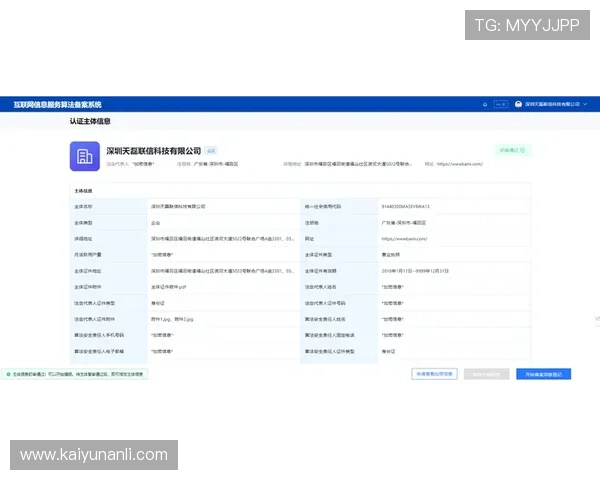The image size is (600, 480).
Task: Click the 主体类型 label cell
Action: coord(109,223)
